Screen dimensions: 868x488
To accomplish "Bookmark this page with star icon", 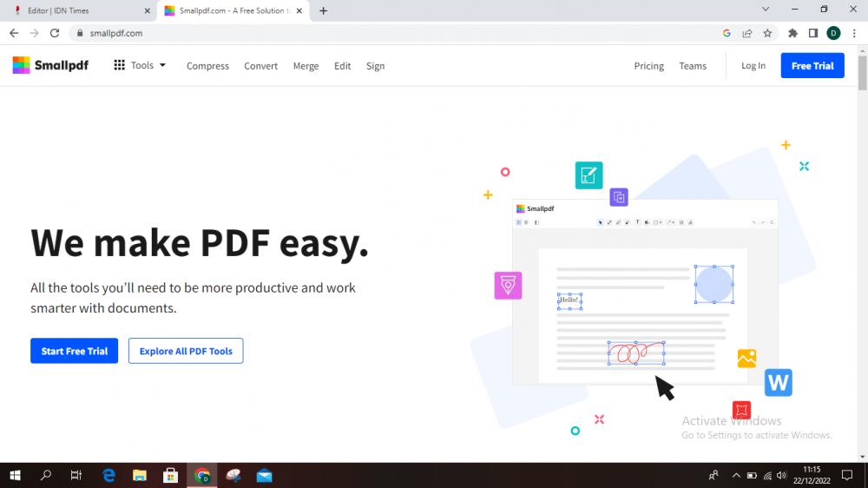I will click(767, 33).
